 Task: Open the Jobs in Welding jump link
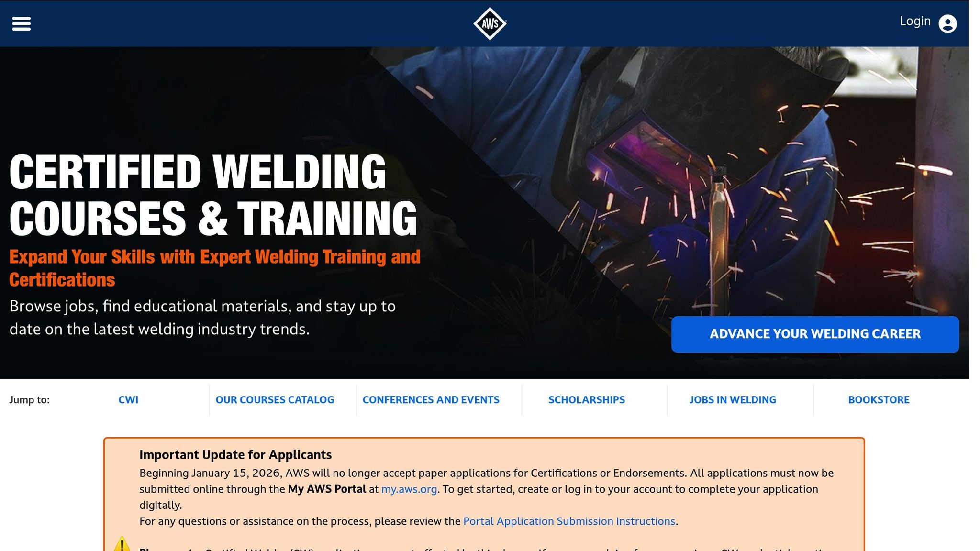[x=733, y=400]
